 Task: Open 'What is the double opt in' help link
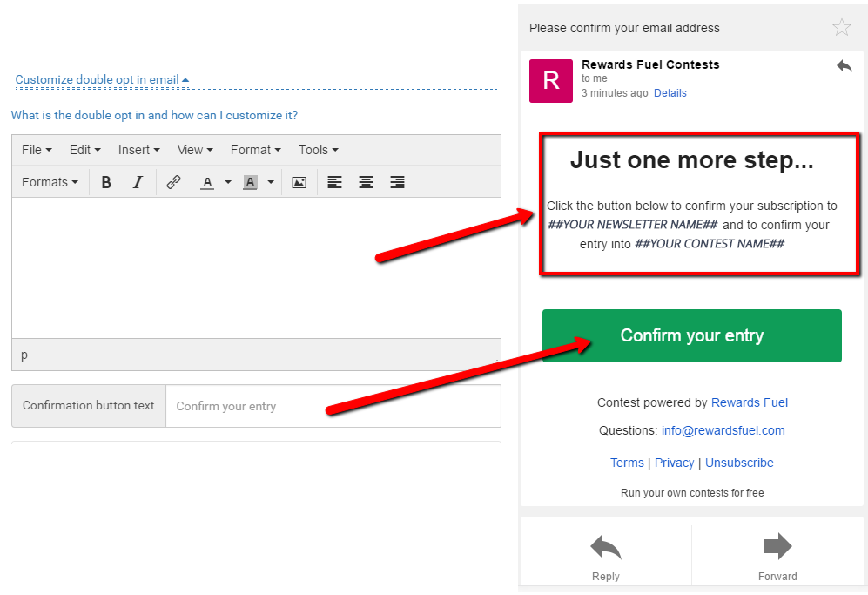coord(154,115)
